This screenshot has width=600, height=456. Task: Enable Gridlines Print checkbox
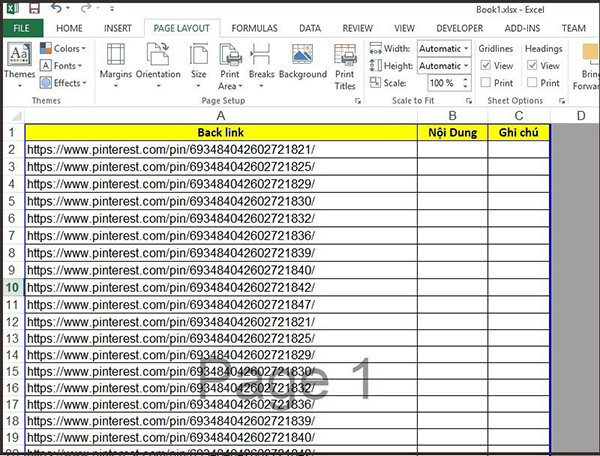[x=486, y=82]
